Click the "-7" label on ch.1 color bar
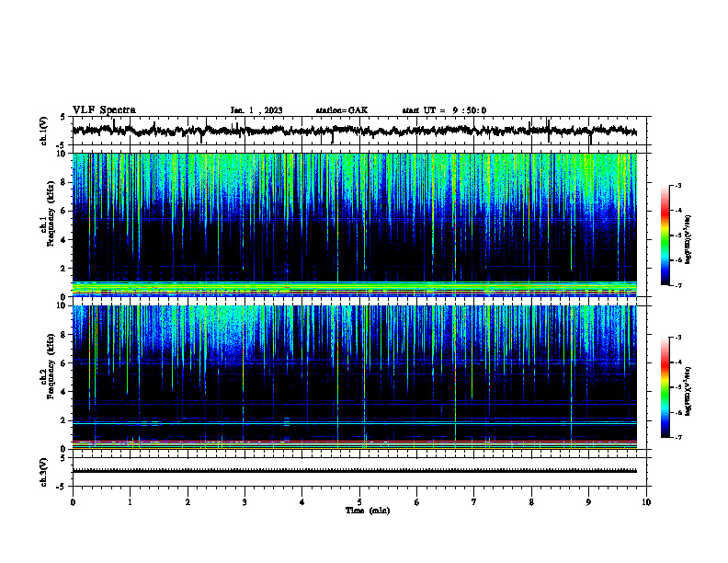 [x=677, y=285]
